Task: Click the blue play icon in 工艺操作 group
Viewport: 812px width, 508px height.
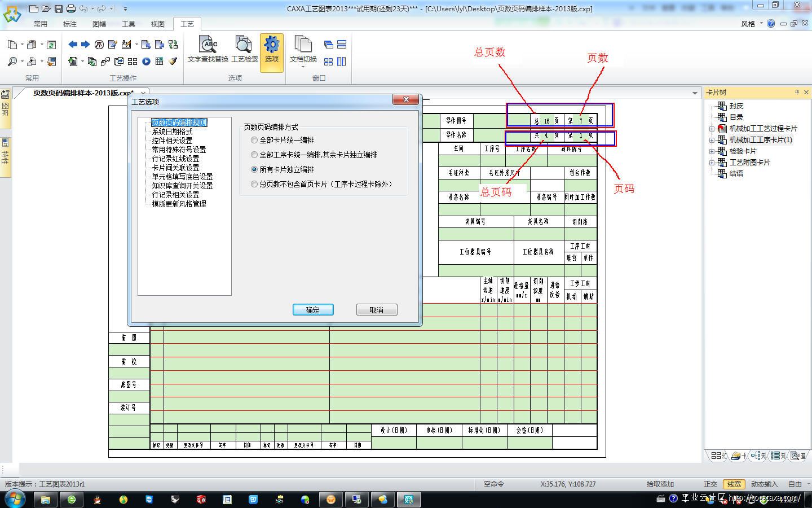Action: 147,62
